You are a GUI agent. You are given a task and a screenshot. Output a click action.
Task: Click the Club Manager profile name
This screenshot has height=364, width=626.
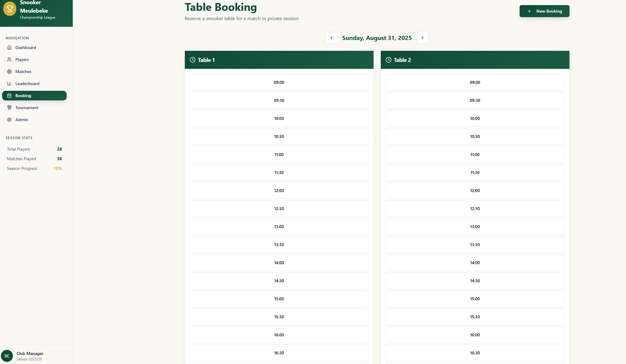point(30,353)
